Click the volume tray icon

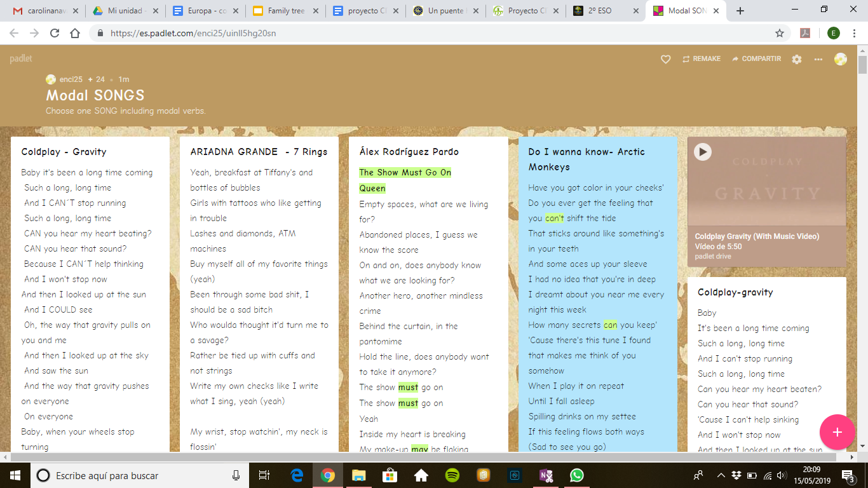pyautogui.click(x=782, y=475)
